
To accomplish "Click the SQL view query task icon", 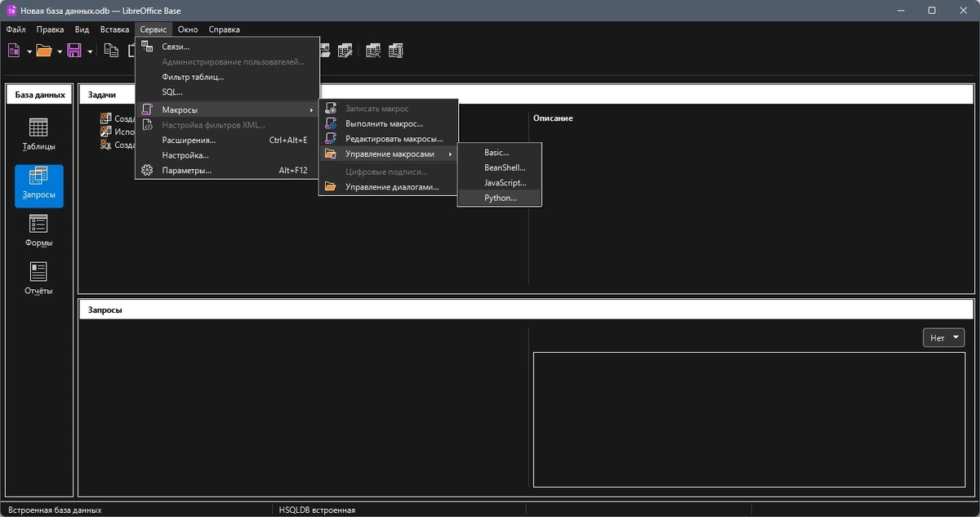I will (105, 145).
